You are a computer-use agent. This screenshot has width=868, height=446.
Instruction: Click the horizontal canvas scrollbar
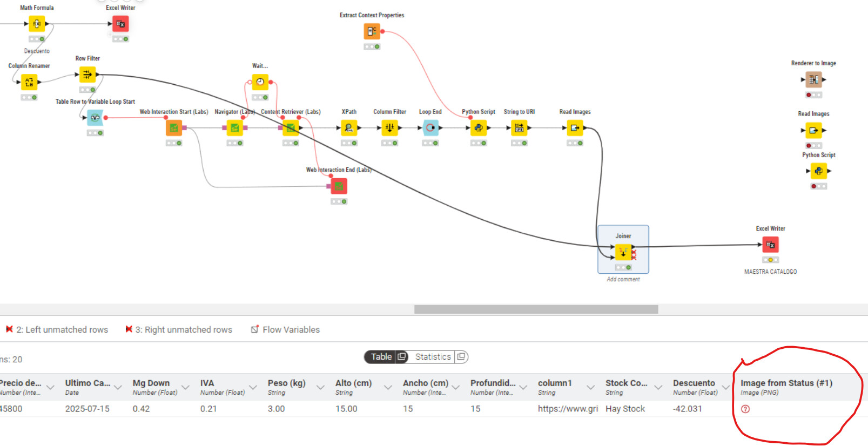coord(536,309)
